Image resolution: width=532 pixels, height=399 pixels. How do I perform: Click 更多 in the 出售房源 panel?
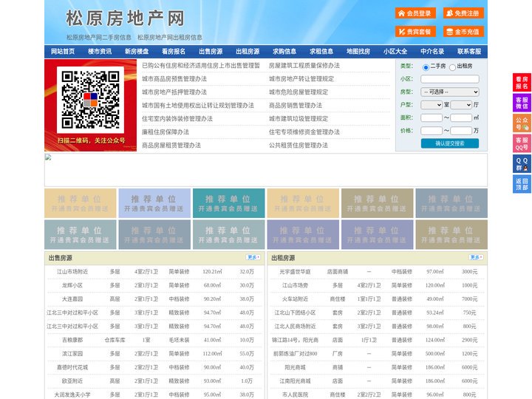253,258
